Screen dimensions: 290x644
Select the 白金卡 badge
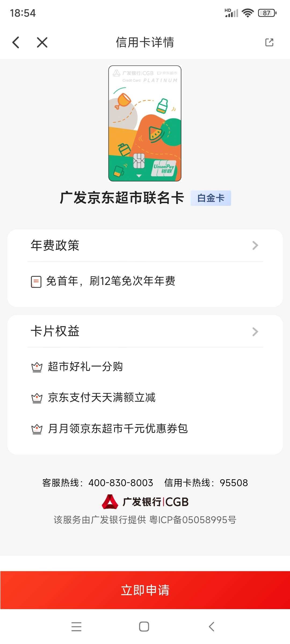click(x=211, y=198)
